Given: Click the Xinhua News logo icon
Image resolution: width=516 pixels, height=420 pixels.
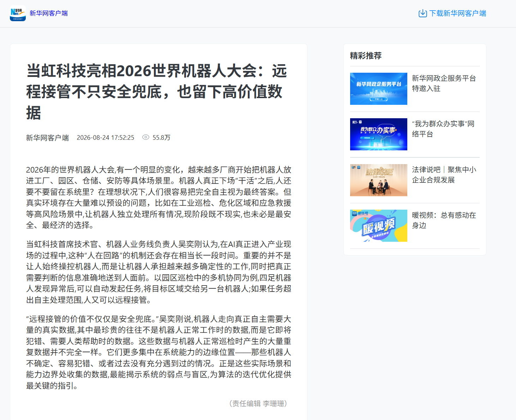Looking at the screenshot, I should tap(18, 13).
